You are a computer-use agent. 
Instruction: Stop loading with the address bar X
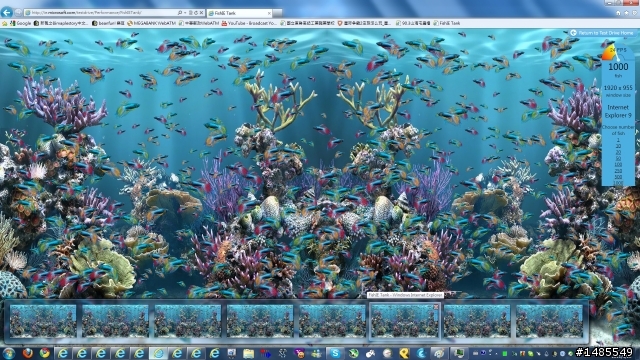201,13
